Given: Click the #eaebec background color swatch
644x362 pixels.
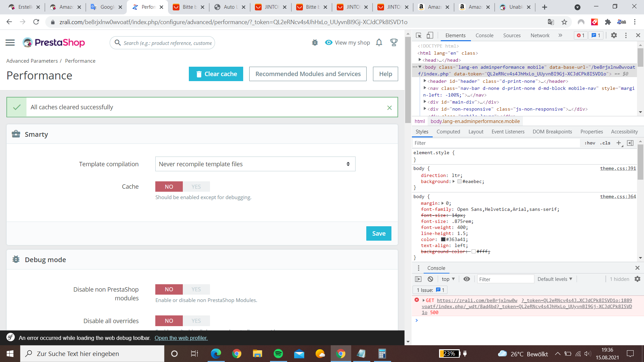Looking at the screenshot, I should (x=460, y=182).
